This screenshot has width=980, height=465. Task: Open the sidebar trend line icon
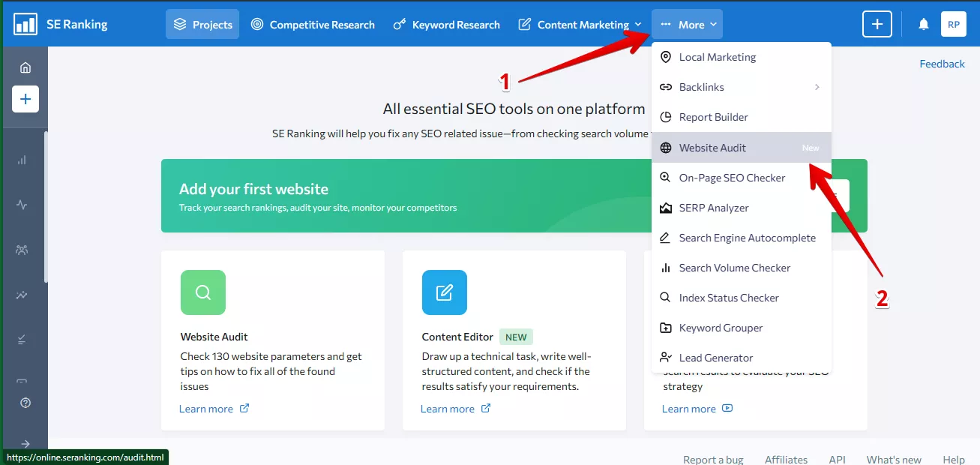[x=22, y=295]
